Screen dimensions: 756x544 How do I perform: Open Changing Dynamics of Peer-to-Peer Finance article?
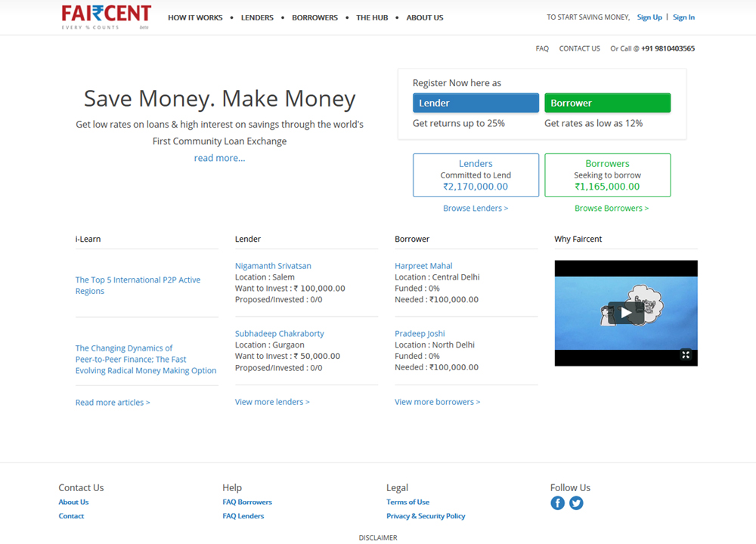pos(146,360)
